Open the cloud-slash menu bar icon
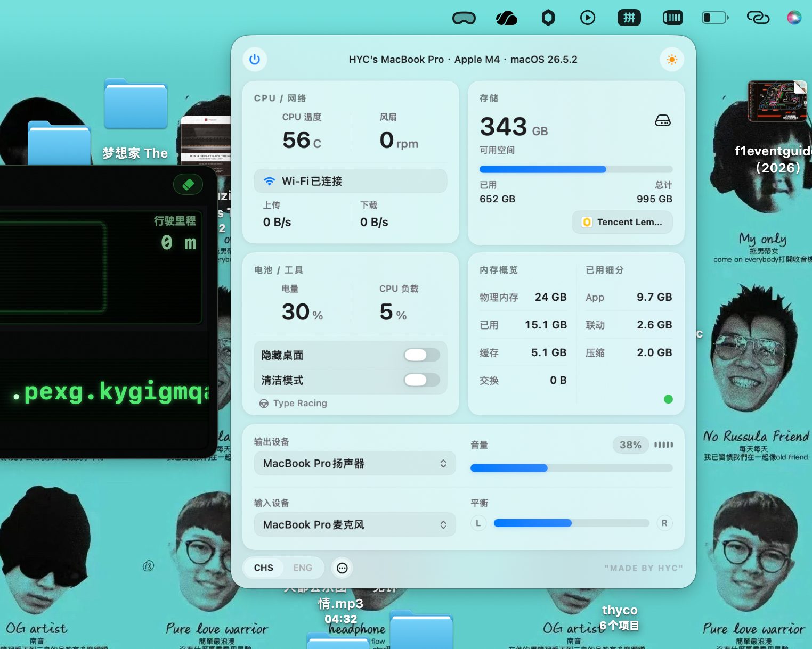 [x=506, y=18]
